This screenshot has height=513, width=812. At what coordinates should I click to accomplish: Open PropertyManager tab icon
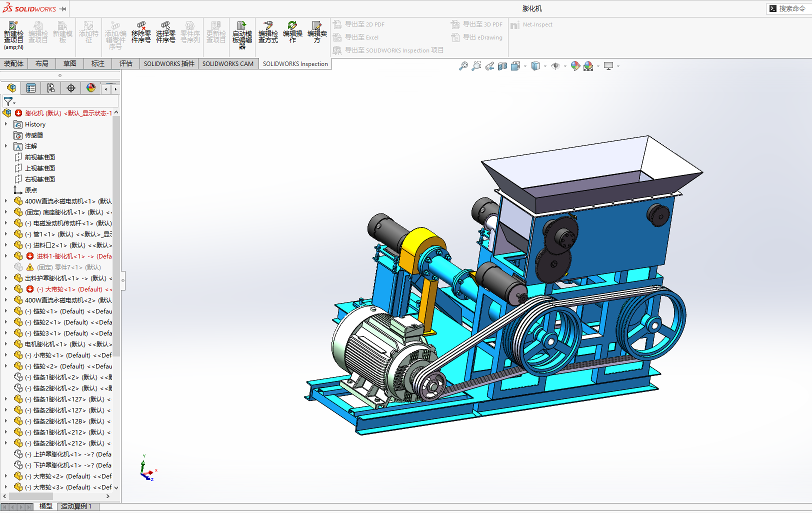(31, 88)
